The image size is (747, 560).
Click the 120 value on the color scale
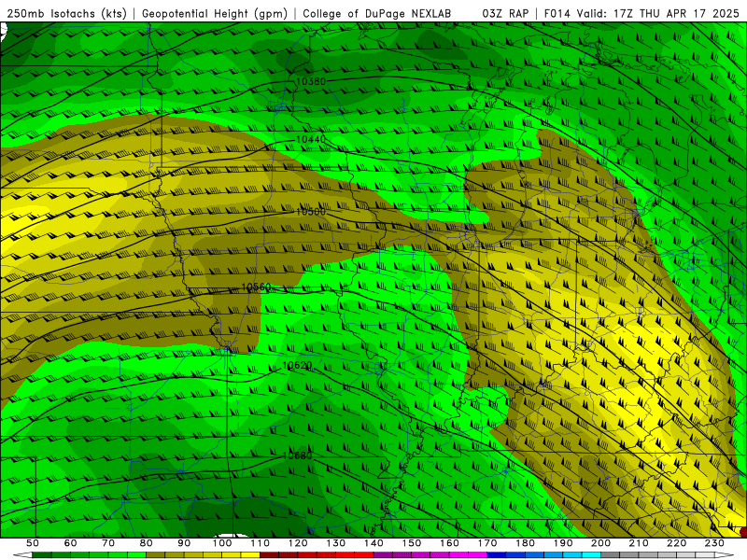[x=298, y=543]
